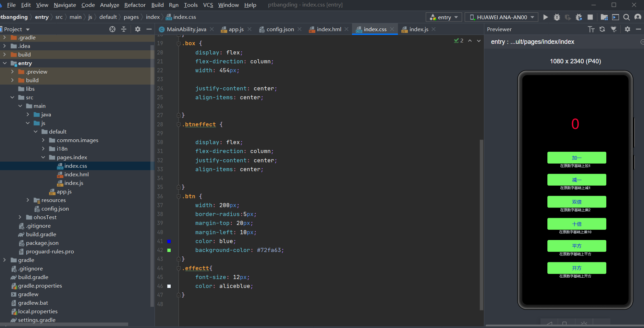Expand the java folder
Viewport: 644px width, 328px height.
pos(28,114)
